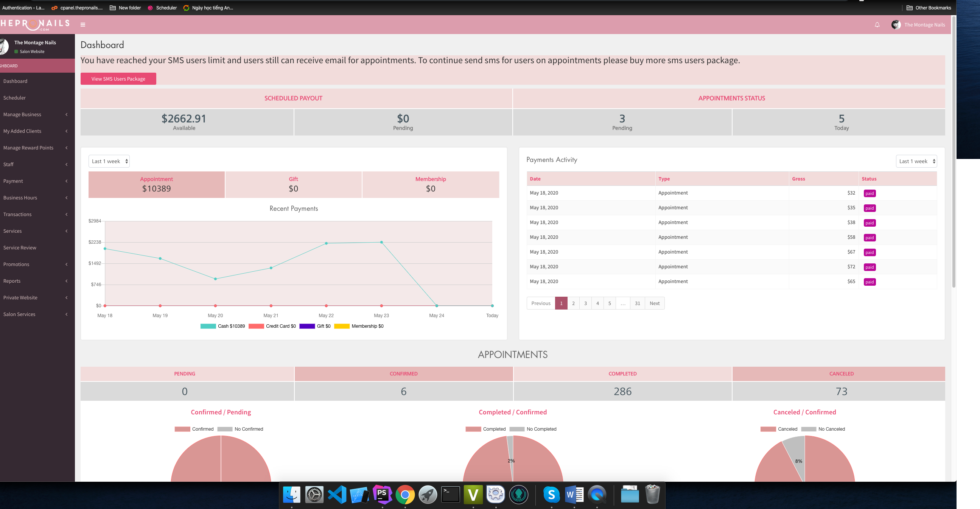Open Visual Studio Code from the dock
This screenshot has width=980, height=509.
(337, 495)
